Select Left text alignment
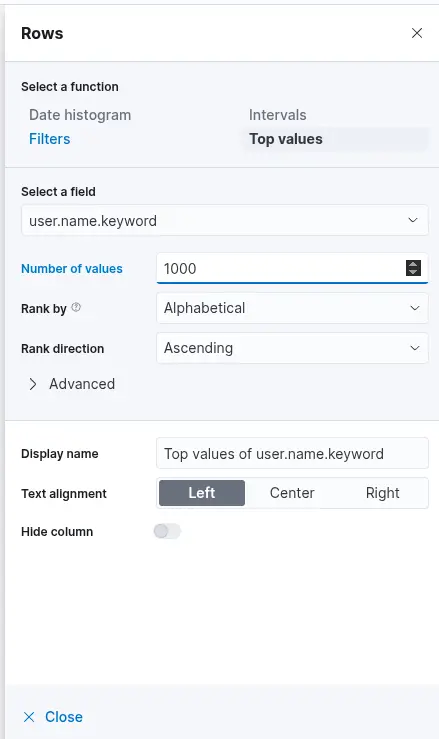439x739 pixels. coord(202,493)
